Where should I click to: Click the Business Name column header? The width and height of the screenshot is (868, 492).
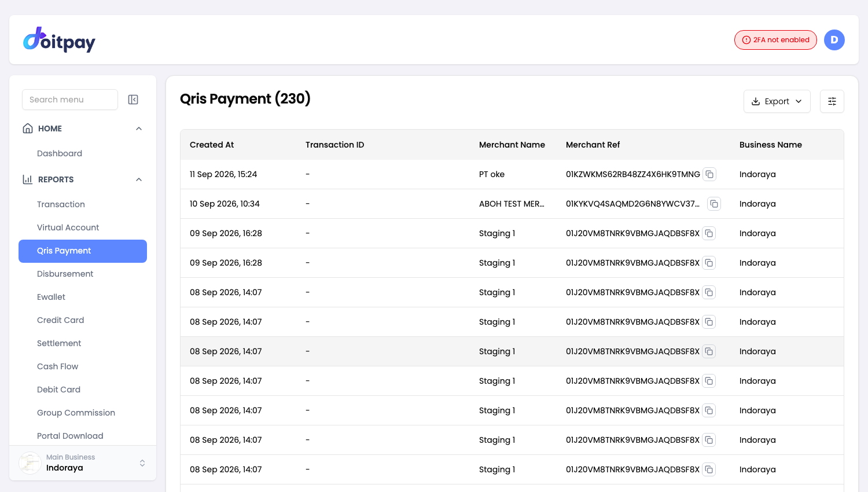pos(770,145)
